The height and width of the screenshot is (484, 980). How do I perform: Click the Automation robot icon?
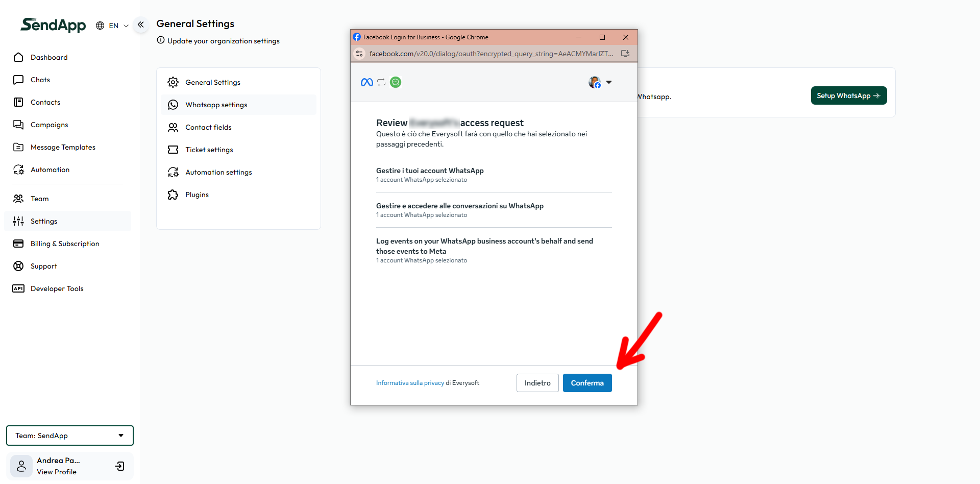[18, 170]
